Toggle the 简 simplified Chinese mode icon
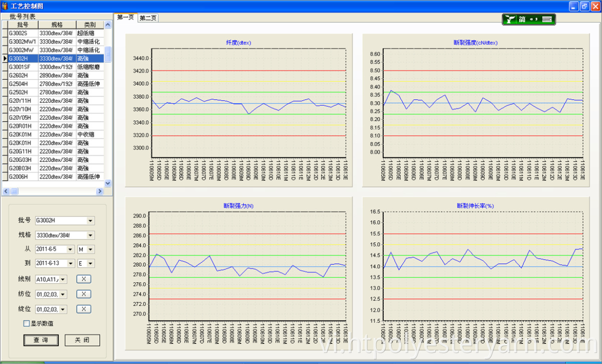 (522, 19)
